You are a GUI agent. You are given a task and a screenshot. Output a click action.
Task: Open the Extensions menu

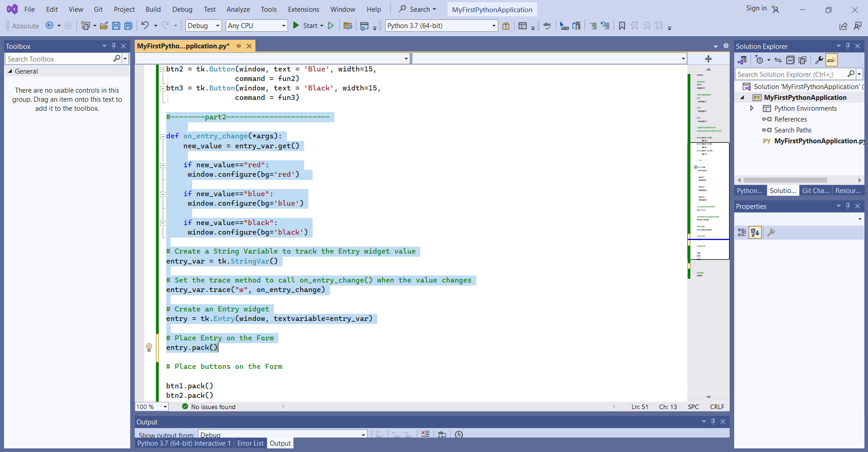pyautogui.click(x=303, y=9)
